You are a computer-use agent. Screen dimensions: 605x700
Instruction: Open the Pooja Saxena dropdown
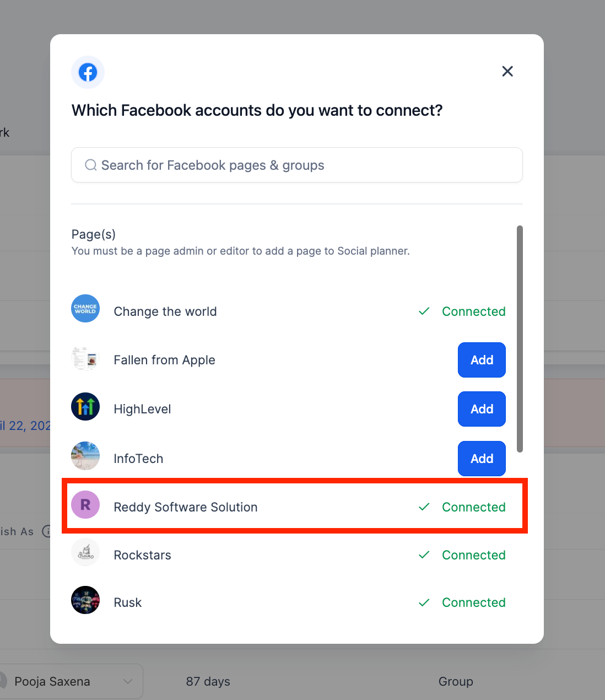coord(72,681)
